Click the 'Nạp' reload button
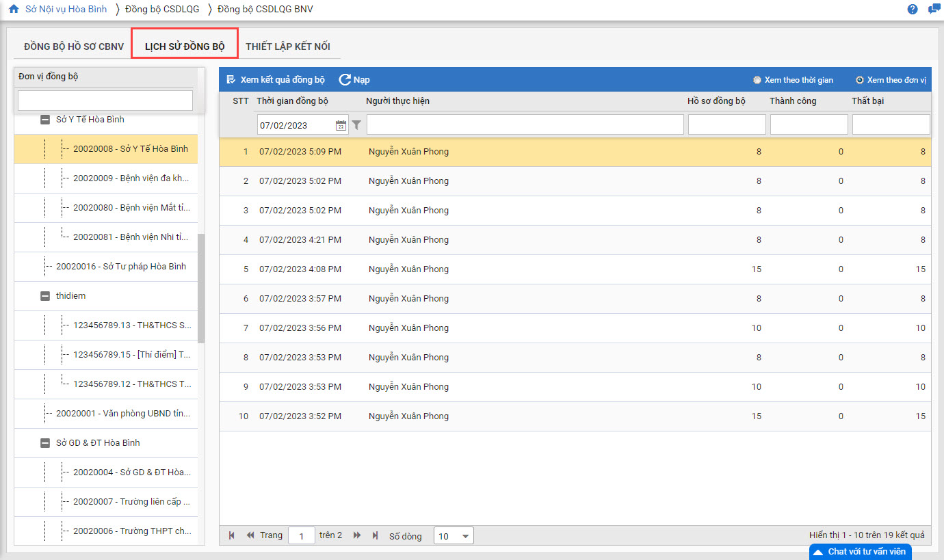This screenshot has width=944, height=560. tap(354, 80)
